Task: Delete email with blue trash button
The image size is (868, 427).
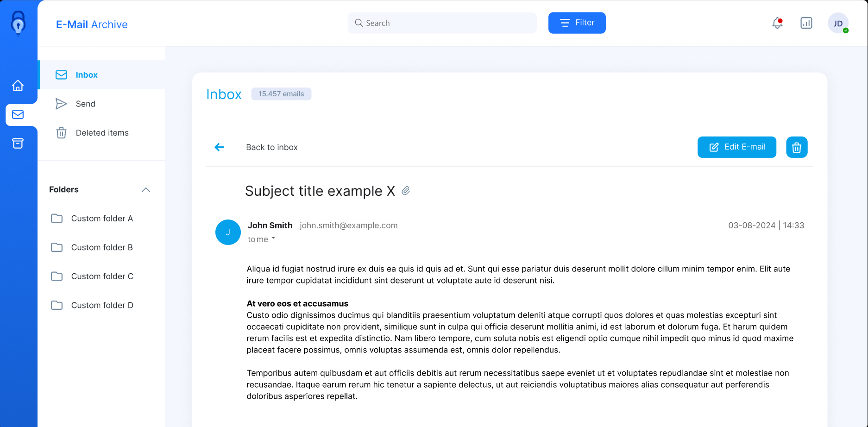Action: pos(797,147)
